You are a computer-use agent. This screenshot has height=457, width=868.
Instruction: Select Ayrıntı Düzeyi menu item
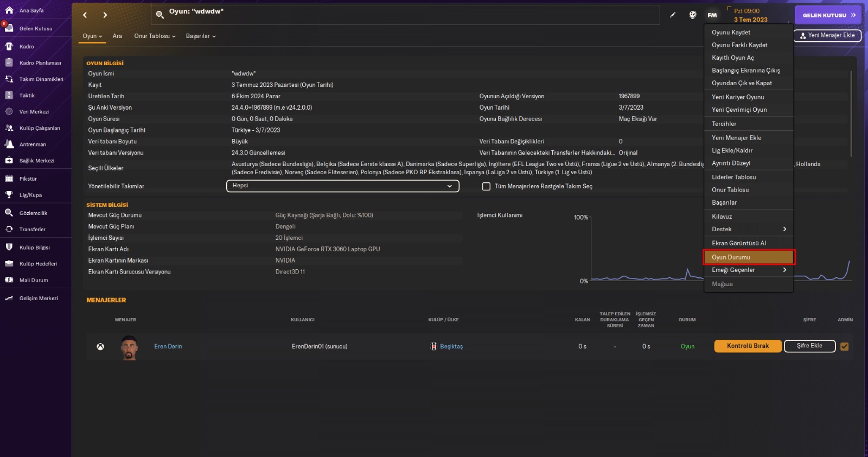[x=749, y=163]
